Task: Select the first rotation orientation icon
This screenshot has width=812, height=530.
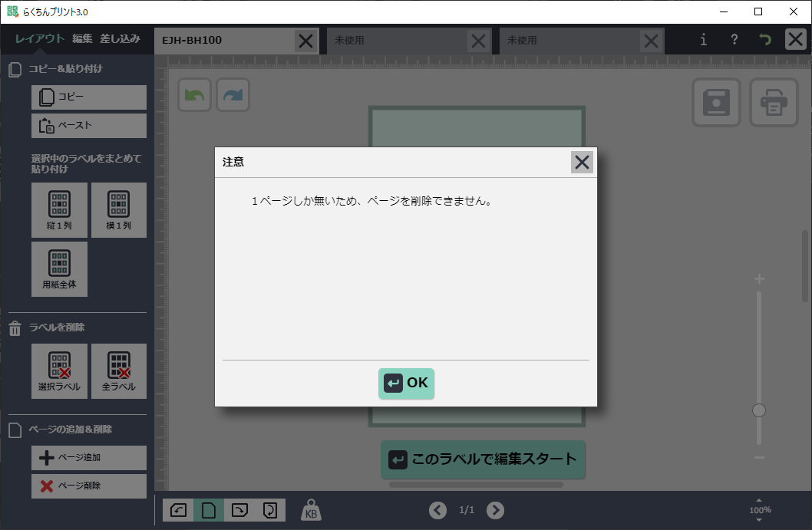Action: pos(178,510)
